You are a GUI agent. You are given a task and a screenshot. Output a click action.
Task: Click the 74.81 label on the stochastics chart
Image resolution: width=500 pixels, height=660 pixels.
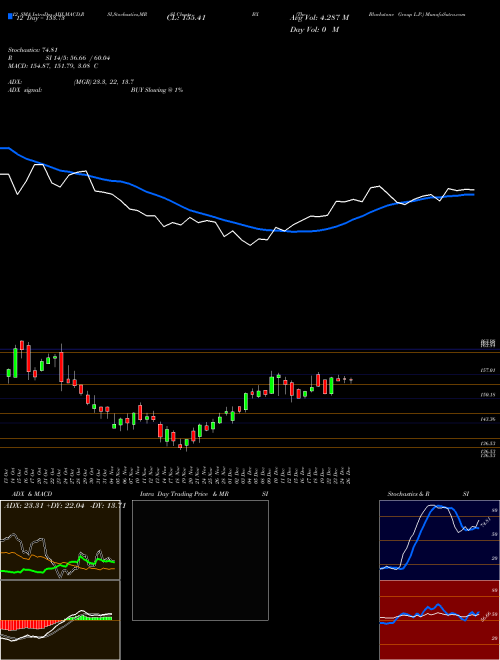484,523
